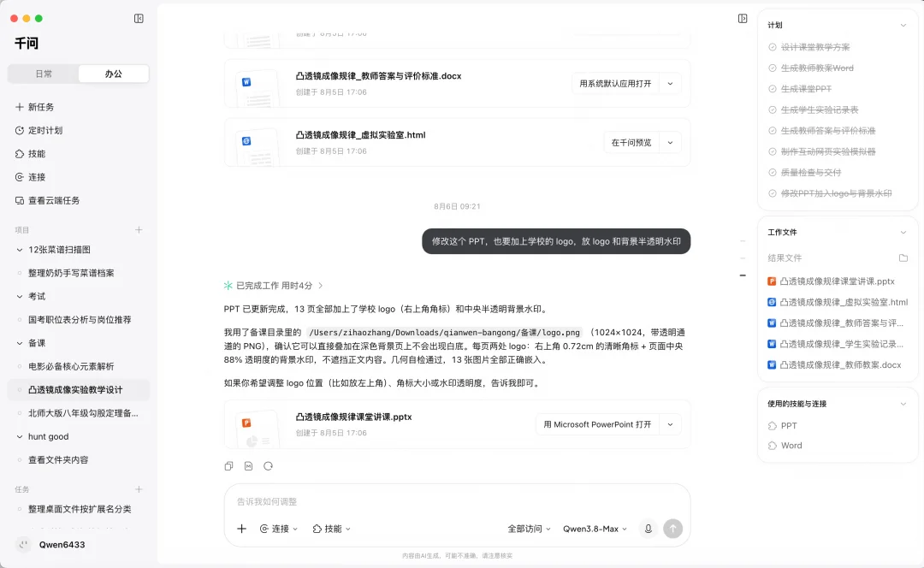The image size is (924, 568).
Task: Add a new project with plus beside 项目
Action: point(139,230)
